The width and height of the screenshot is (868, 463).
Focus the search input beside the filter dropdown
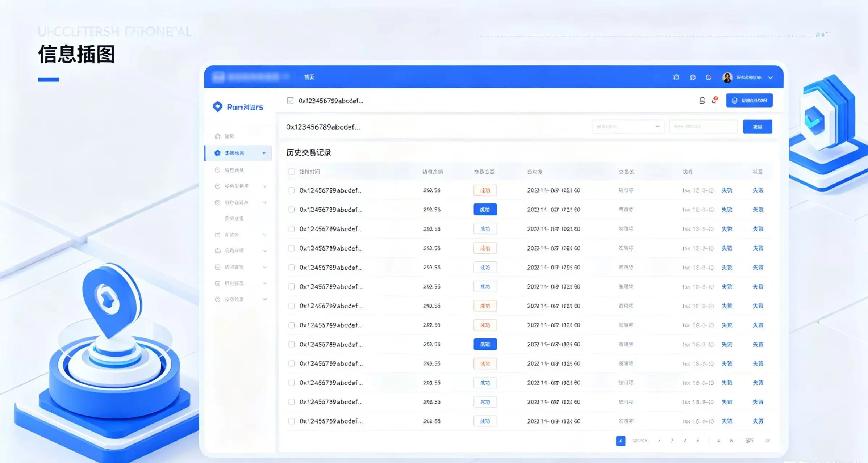703,127
